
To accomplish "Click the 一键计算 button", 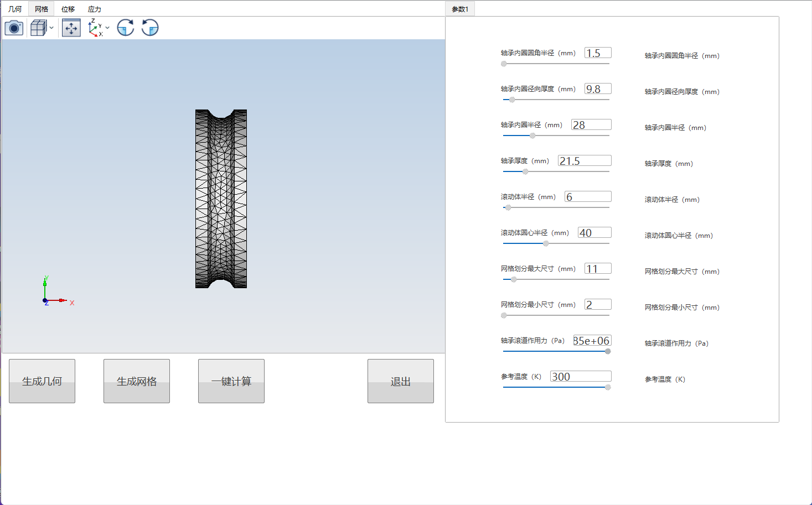I will pos(231,381).
